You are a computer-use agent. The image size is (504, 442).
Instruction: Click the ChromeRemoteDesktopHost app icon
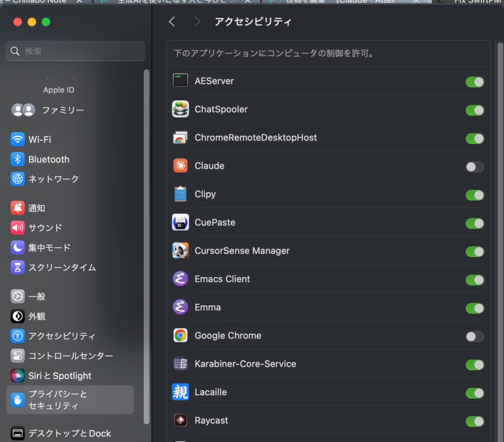point(180,137)
